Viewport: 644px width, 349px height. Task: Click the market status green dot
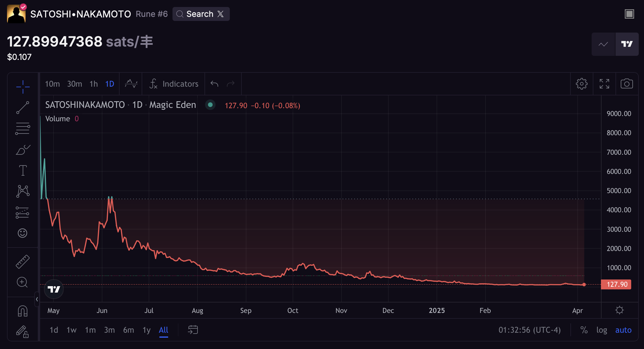tap(210, 105)
